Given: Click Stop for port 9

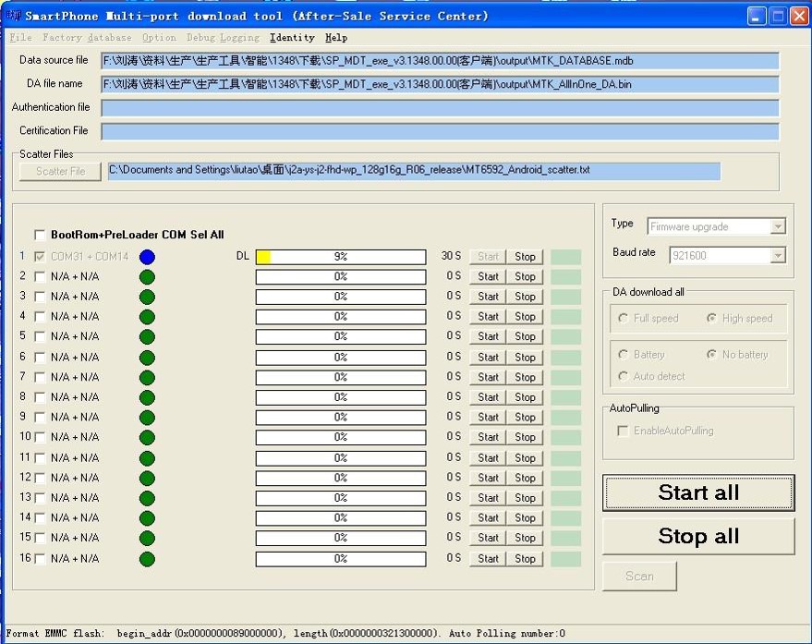Looking at the screenshot, I should click(525, 417).
